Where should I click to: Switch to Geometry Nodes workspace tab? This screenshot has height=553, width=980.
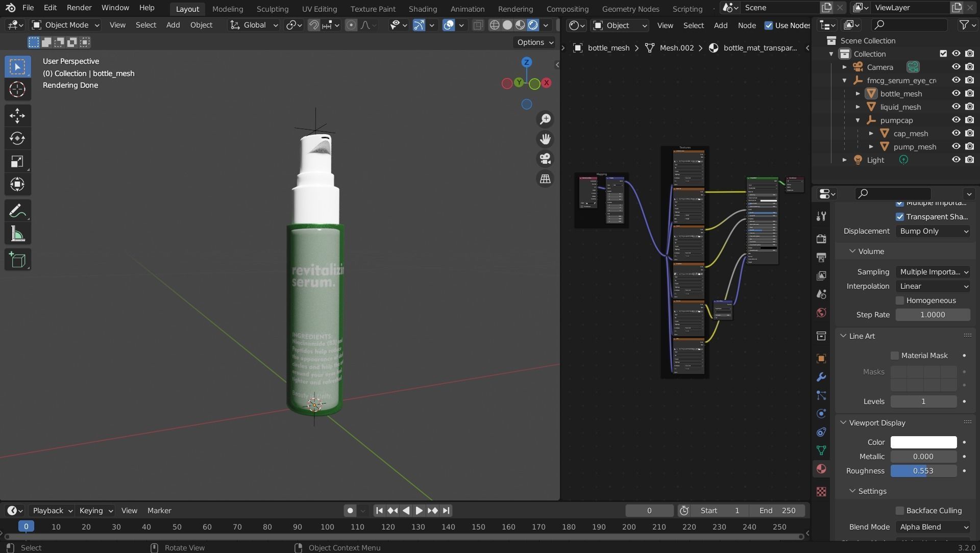coord(630,9)
